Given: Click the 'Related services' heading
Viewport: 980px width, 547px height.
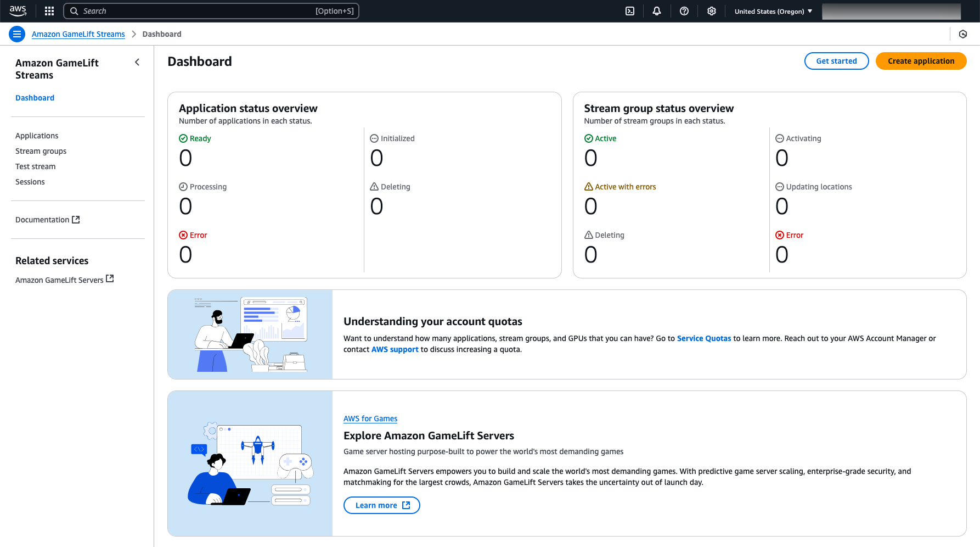Looking at the screenshot, I should click(52, 261).
